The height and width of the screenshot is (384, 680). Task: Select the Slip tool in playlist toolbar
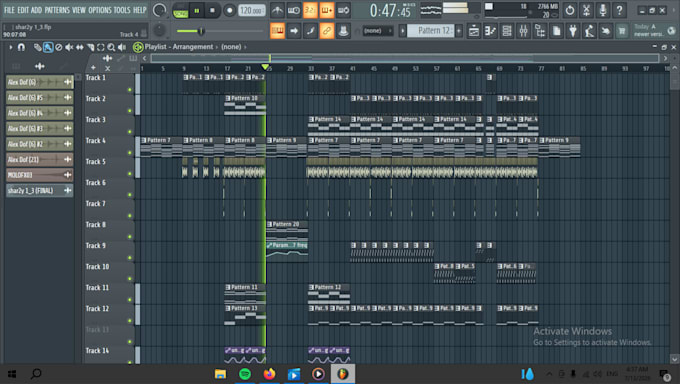(x=80, y=47)
